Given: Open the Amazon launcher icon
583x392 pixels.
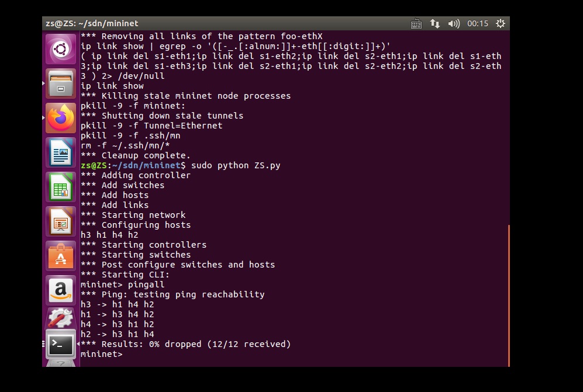Looking at the screenshot, I should click(61, 290).
